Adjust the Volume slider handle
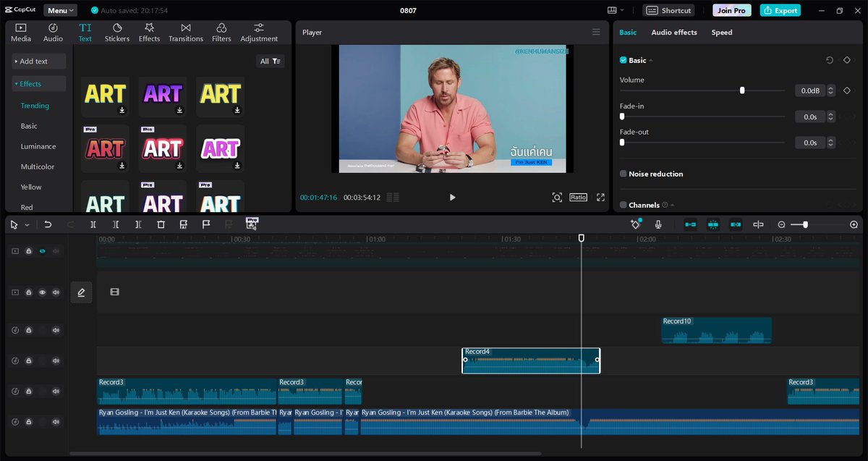Image resolution: width=868 pixels, height=461 pixels. tap(742, 90)
